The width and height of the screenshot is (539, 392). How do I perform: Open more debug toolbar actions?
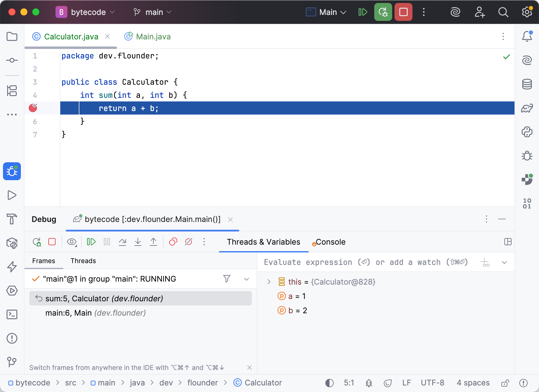(x=204, y=242)
